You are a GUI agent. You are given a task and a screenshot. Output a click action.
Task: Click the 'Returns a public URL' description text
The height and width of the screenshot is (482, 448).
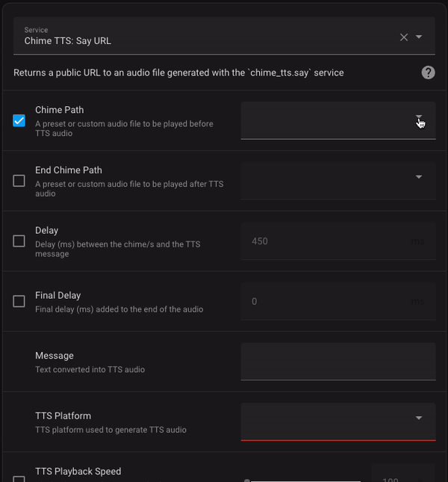pos(178,72)
